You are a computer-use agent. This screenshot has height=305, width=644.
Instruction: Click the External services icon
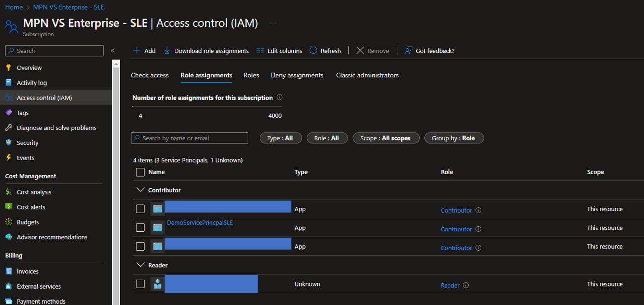coord(8,286)
